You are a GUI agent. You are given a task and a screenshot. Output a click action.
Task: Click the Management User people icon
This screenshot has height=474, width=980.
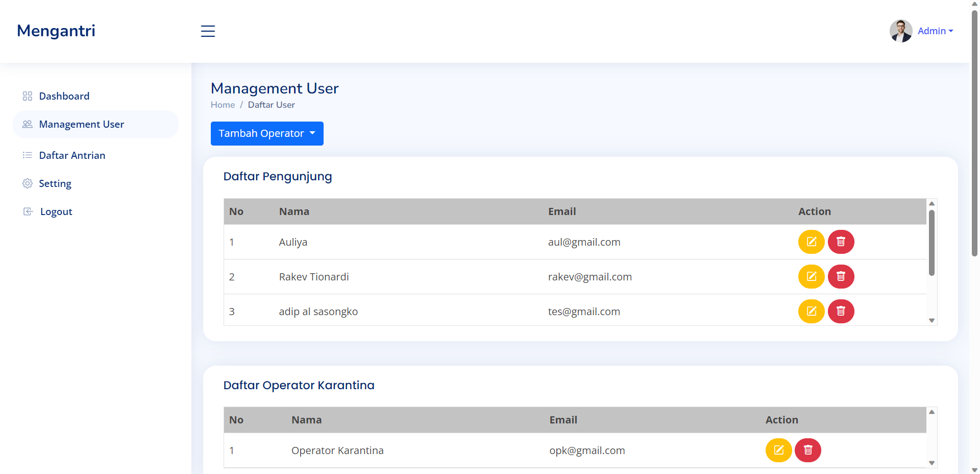(x=28, y=124)
